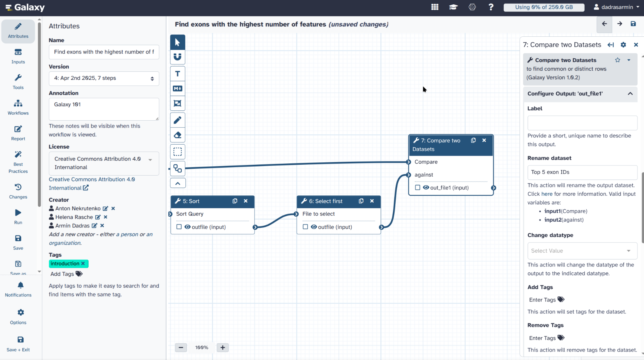
Task: Open tool panel settings gear icon
Action: (x=623, y=45)
